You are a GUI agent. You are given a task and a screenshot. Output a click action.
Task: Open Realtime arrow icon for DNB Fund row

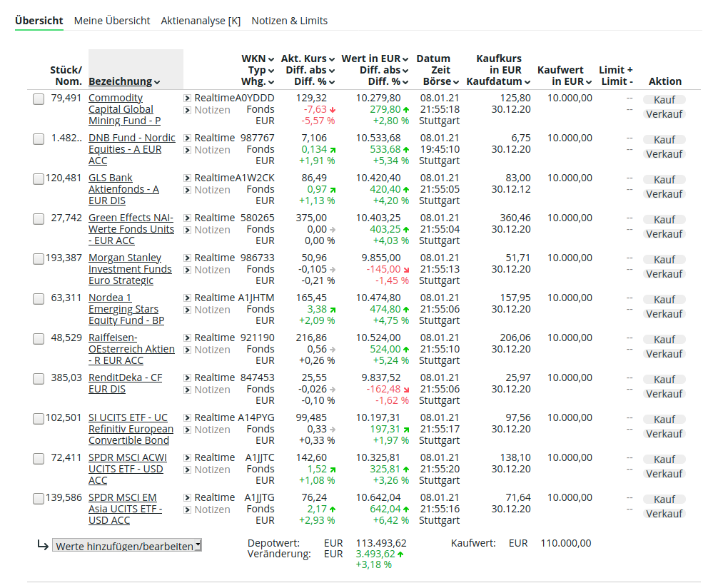[187, 138]
